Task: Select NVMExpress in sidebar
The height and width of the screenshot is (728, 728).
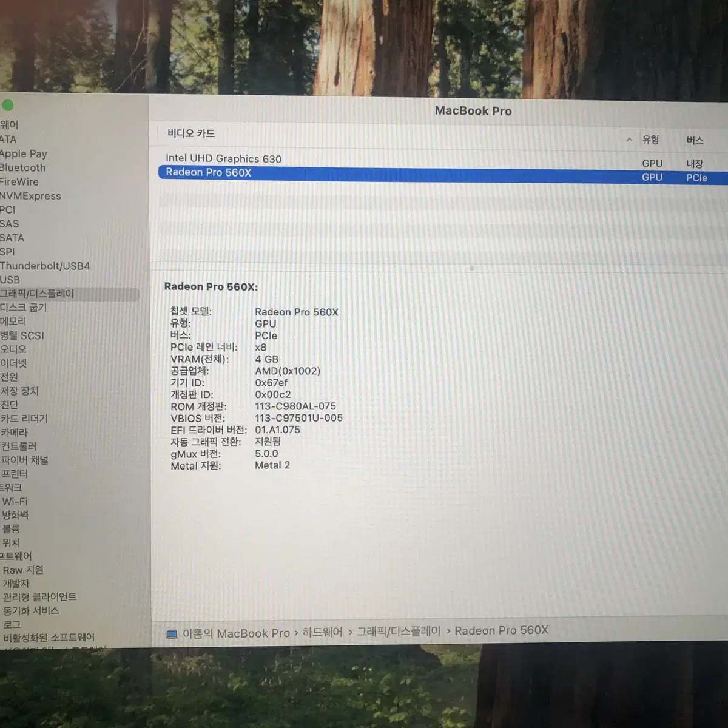Action: pos(30,196)
